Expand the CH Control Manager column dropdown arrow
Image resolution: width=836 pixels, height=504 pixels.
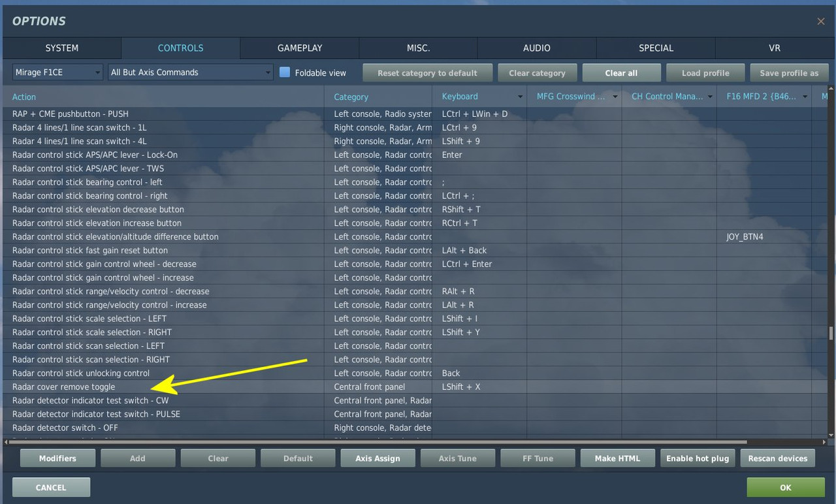pos(710,97)
